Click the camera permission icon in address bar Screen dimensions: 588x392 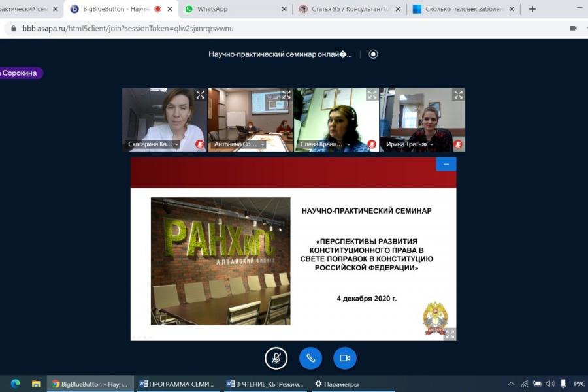(573, 28)
